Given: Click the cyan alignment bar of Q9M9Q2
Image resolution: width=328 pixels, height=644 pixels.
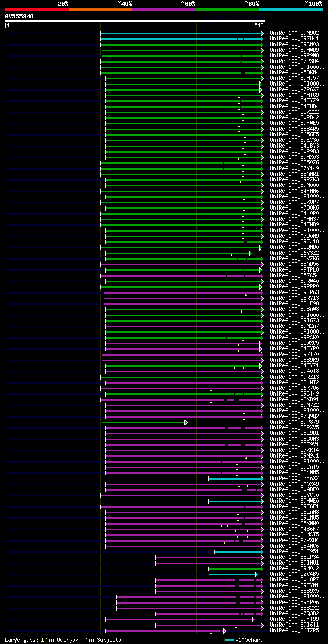Looking at the screenshot, I should coord(182,33).
